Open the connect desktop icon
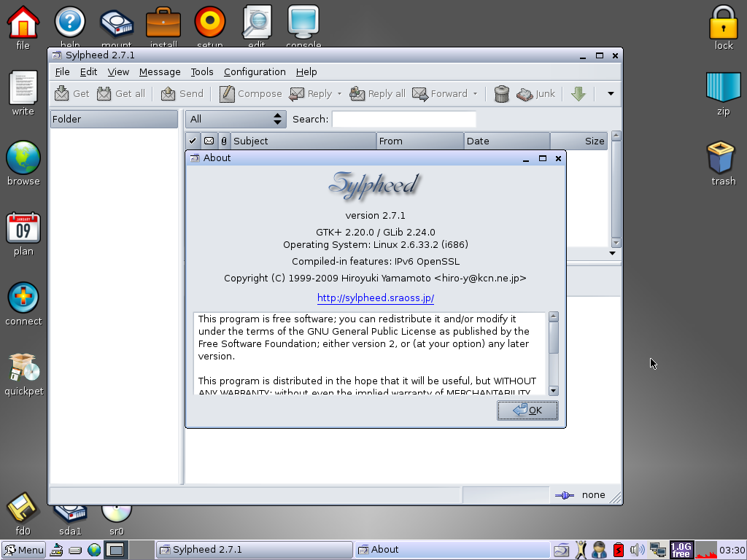The width and height of the screenshot is (747, 560). (23, 304)
